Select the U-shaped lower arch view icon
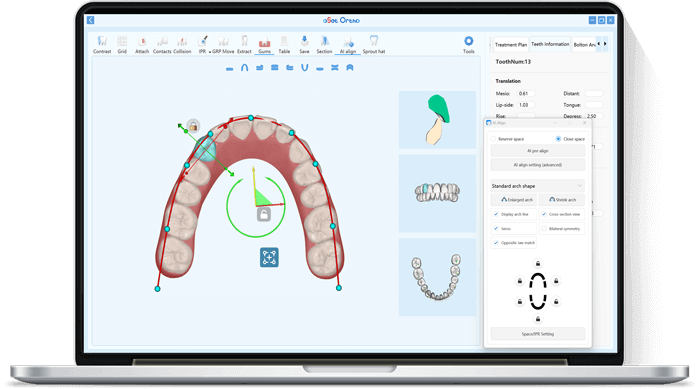Image resolution: width=699 pixels, height=389 pixels. [305, 68]
